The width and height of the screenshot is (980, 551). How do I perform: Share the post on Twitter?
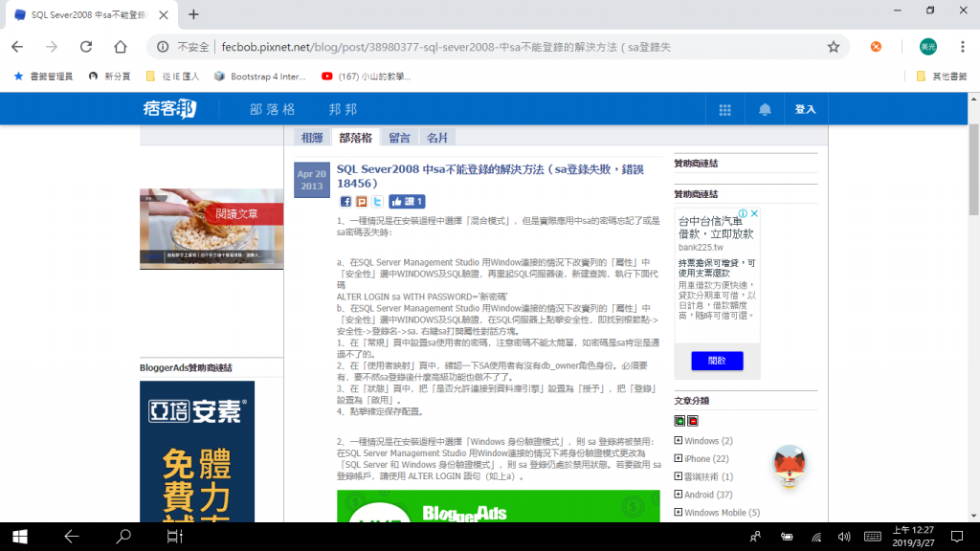[x=377, y=201]
